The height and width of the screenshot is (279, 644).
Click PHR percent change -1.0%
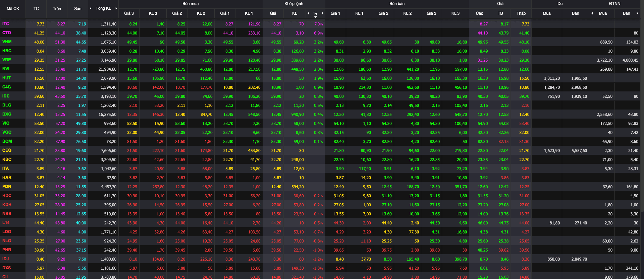318,250
